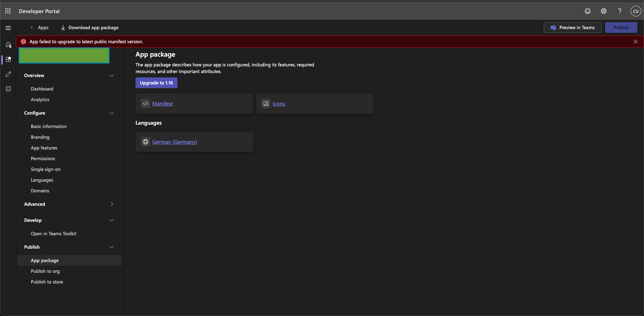The width and height of the screenshot is (644, 316).
Task: Click the error icon in the banner
Action: click(23, 42)
